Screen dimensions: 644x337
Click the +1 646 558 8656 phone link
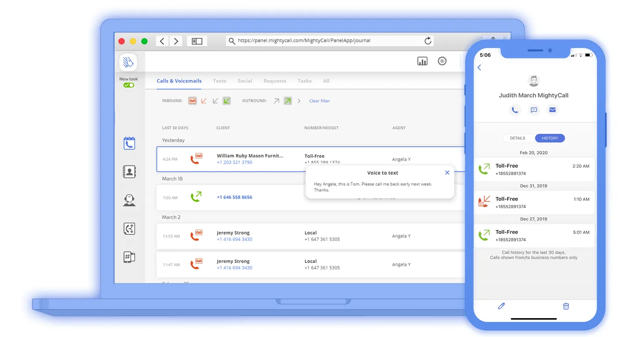tap(234, 197)
